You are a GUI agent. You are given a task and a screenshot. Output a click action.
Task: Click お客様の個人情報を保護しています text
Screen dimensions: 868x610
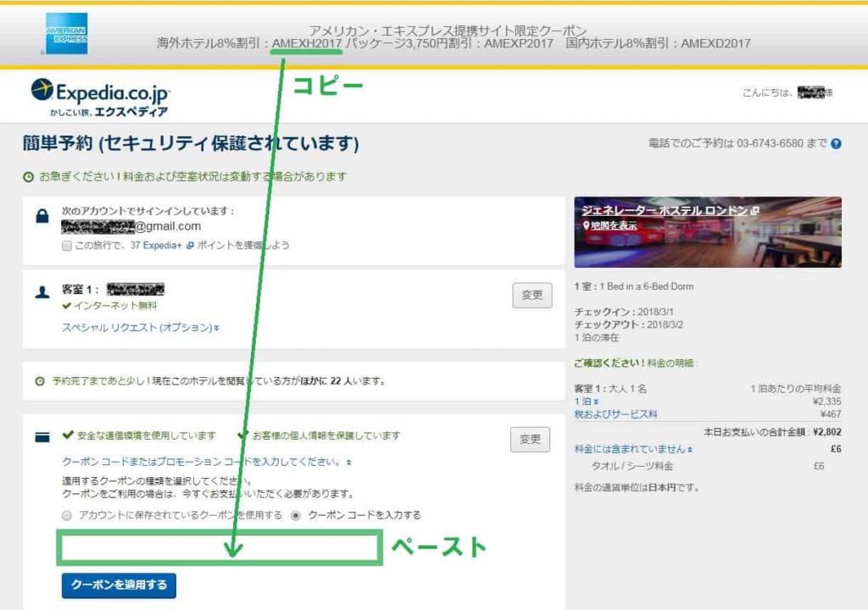click(x=326, y=435)
